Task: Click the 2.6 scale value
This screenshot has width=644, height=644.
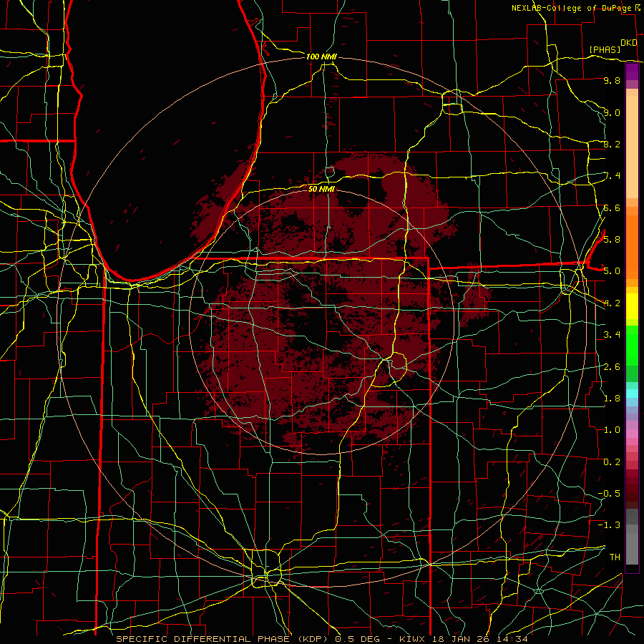Action: coord(612,367)
